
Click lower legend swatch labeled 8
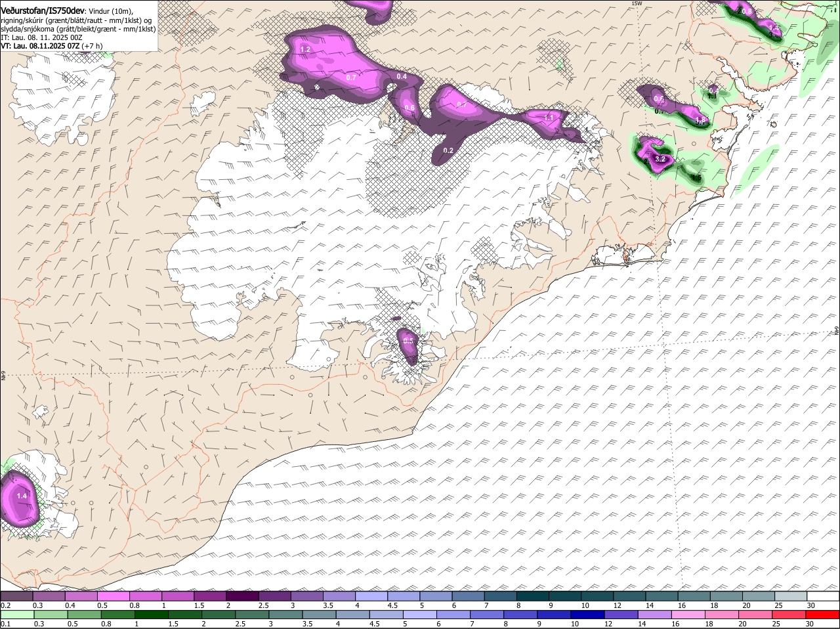pos(520,615)
